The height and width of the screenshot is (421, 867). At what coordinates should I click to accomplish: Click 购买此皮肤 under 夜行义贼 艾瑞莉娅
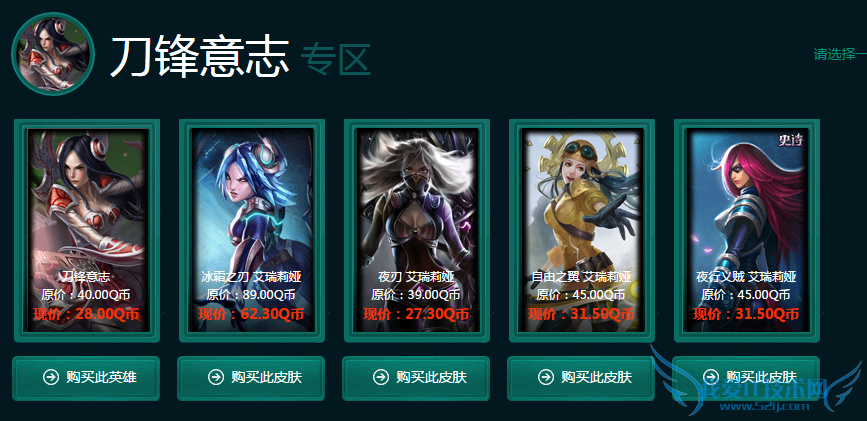[746, 378]
